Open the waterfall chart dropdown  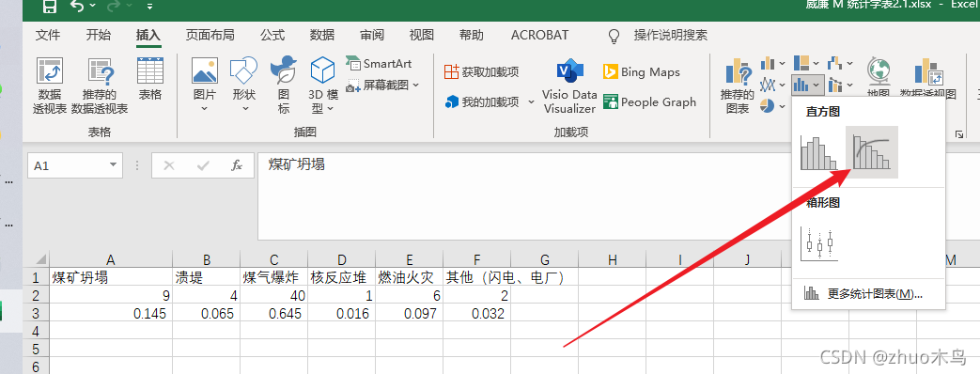click(x=841, y=63)
